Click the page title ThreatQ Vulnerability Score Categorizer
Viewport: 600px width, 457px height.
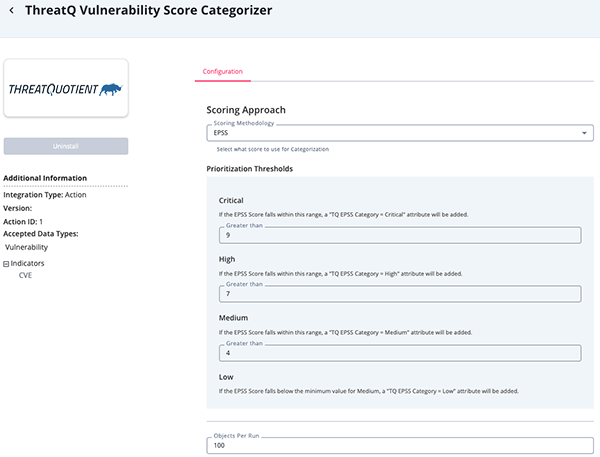(148, 10)
